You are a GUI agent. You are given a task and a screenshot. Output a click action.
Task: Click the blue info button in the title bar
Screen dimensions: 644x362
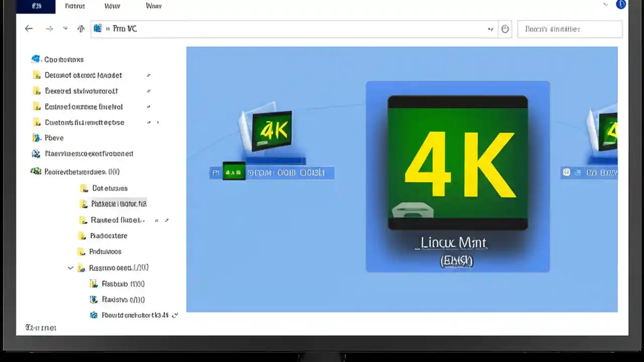(x=620, y=5)
